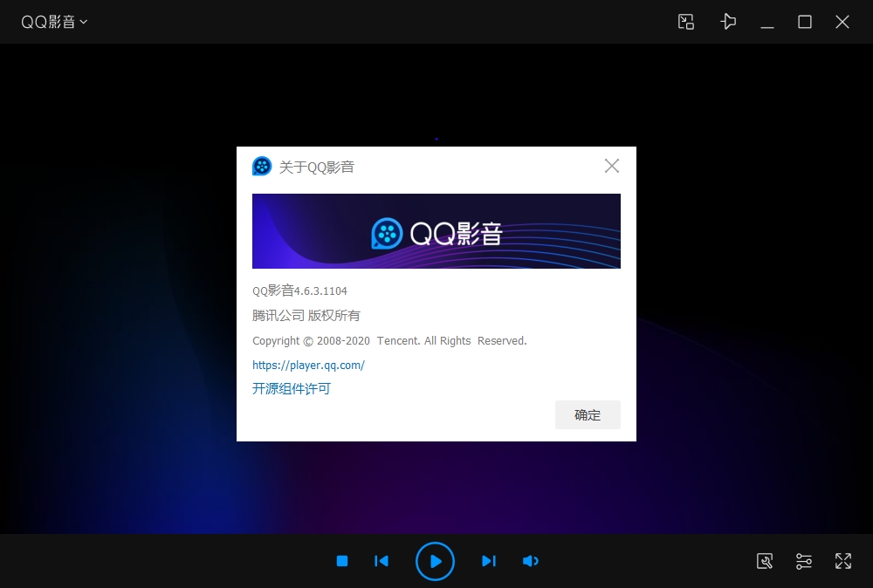This screenshot has height=588, width=873.
Task: Click the version text QQ影音4.6.3.1104
Action: [299, 291]
